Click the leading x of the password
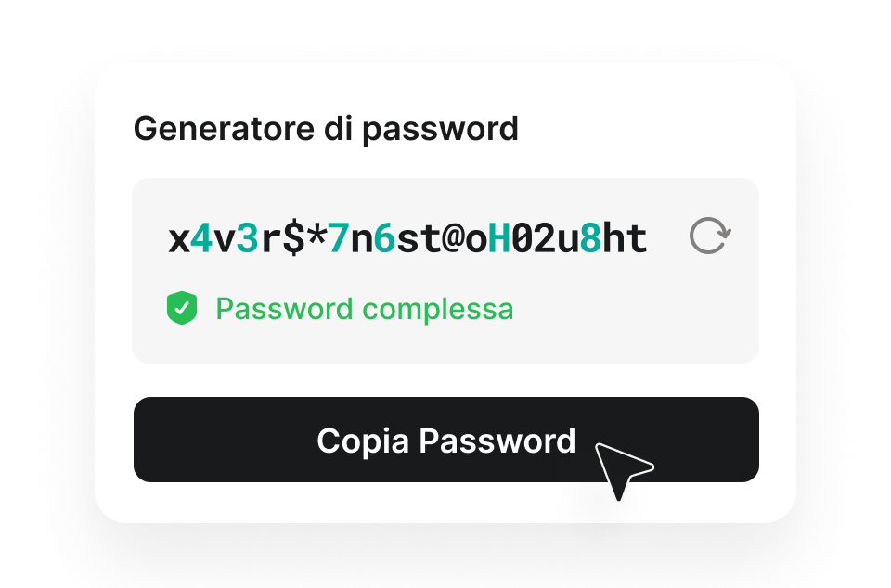 coord(179,241)
